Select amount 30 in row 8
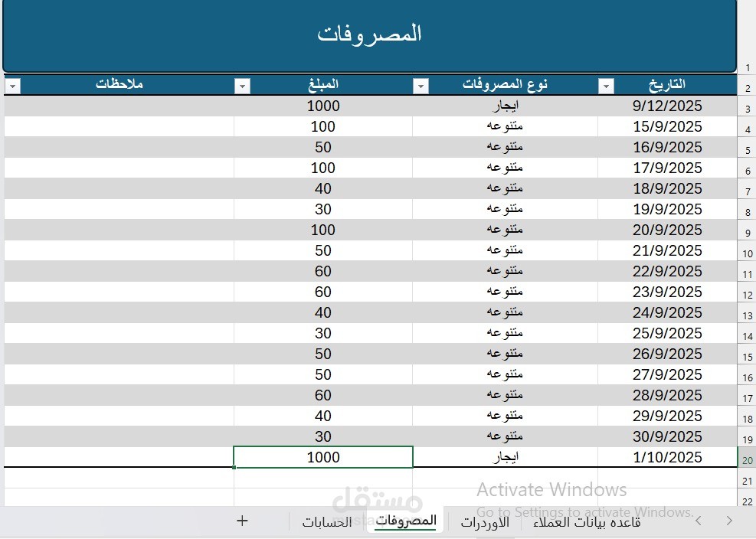 coord(323,209)
